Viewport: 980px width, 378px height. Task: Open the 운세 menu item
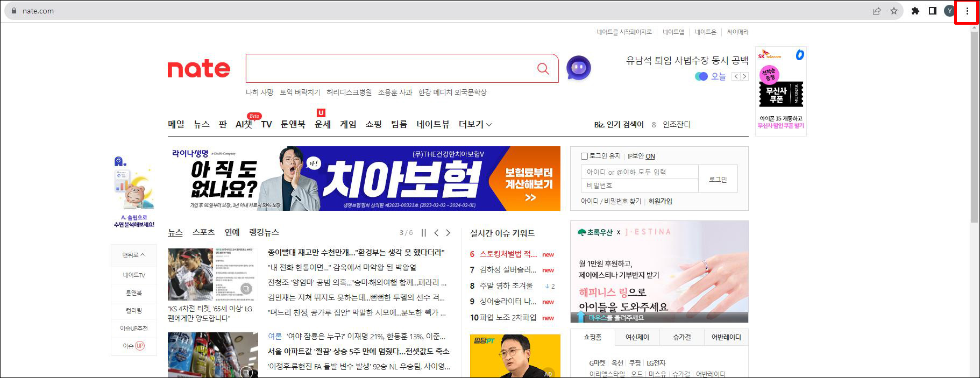[323, 124]
